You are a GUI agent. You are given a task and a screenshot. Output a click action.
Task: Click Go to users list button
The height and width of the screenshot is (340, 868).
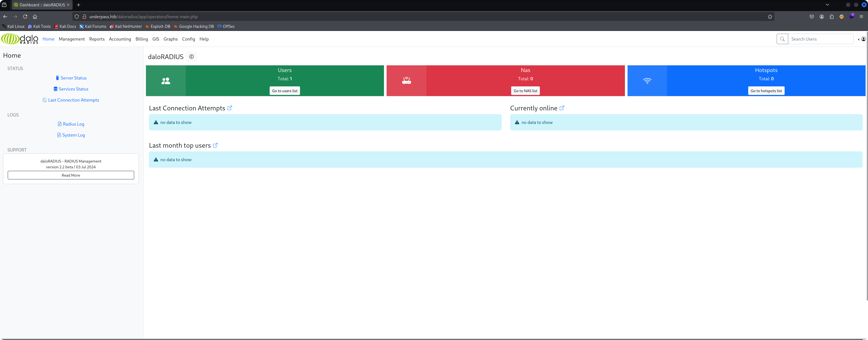point(284,91)
